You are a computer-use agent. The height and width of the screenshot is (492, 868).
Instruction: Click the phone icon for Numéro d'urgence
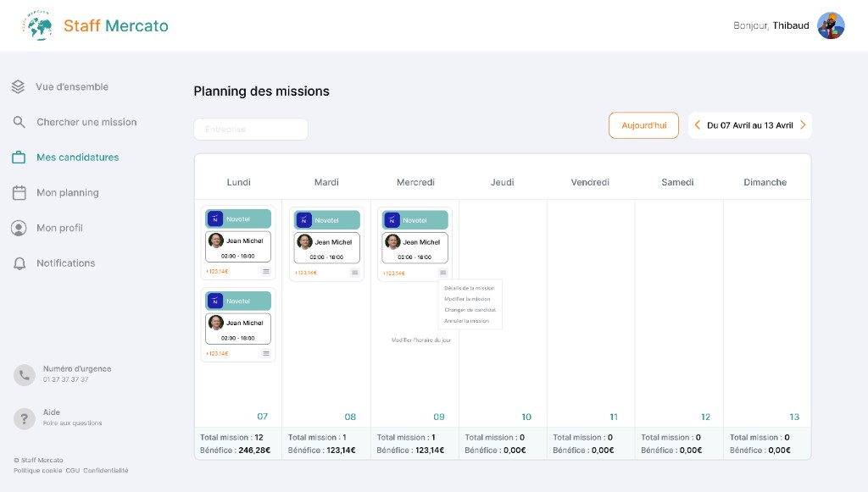[x=25, y=375]
